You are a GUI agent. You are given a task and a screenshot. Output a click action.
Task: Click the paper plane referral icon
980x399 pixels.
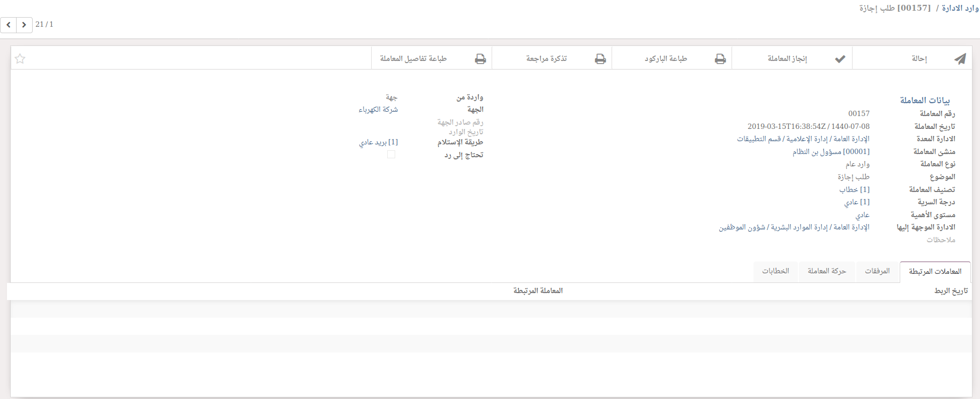[x=960, y=59]
